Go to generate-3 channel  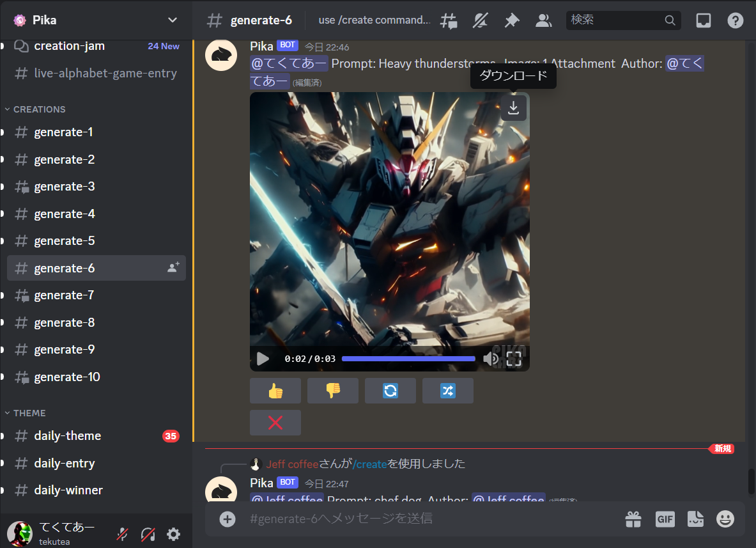pyautogui.click(x=96, y=187)
